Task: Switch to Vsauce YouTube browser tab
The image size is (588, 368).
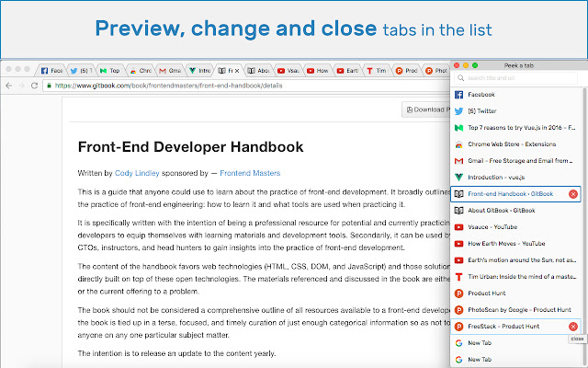Action: coord(288,71)
